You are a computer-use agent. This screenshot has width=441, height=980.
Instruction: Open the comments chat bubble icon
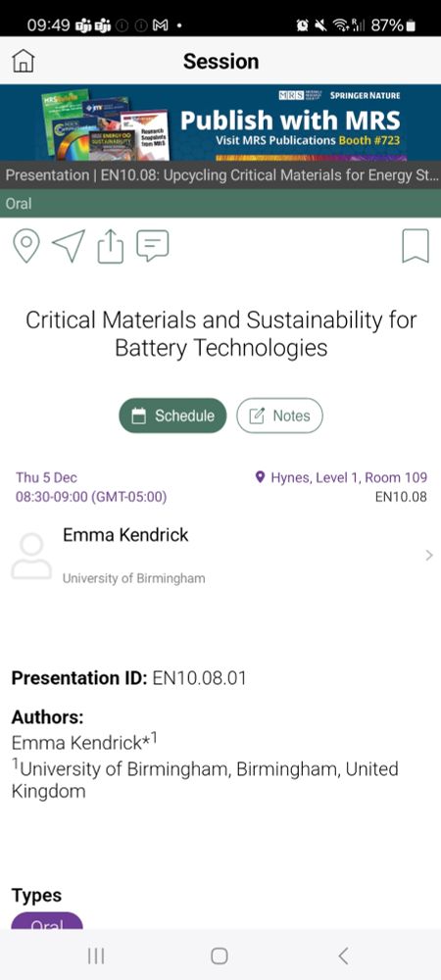(x=153, y=246)
